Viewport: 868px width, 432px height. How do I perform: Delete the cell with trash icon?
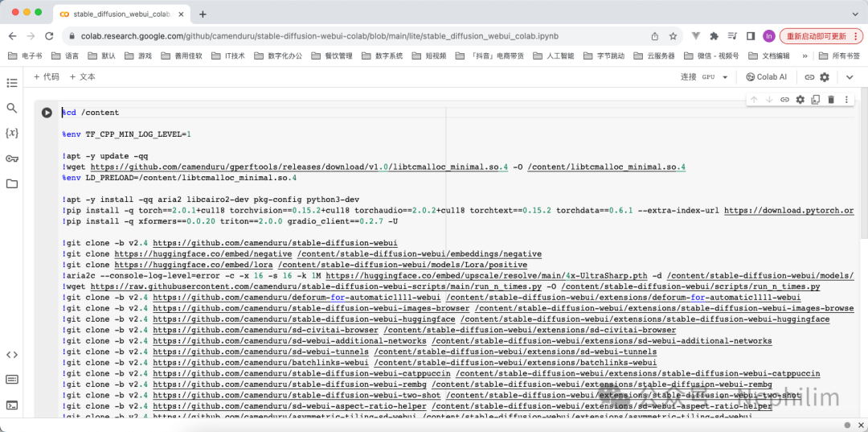coord(831,99)
